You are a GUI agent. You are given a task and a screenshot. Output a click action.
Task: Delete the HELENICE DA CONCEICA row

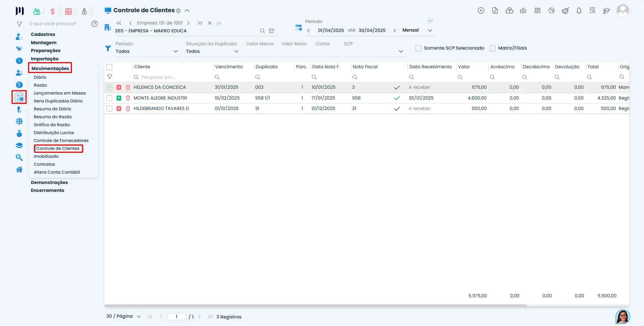[128, 87]
